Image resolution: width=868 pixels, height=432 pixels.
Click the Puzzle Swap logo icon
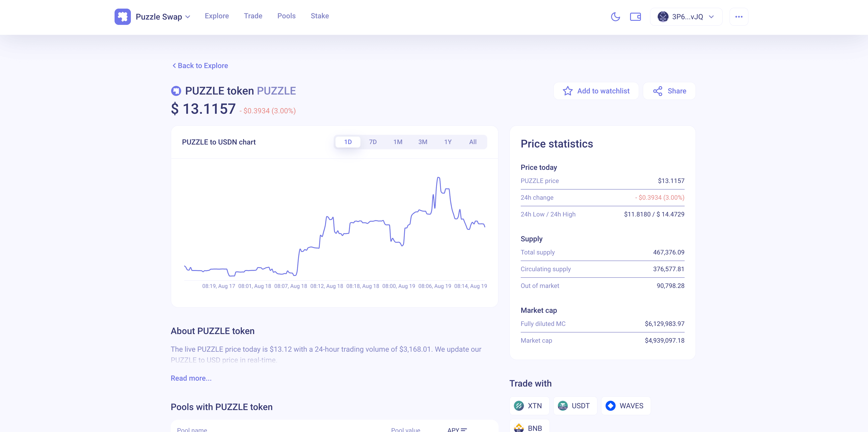[123, 17]
